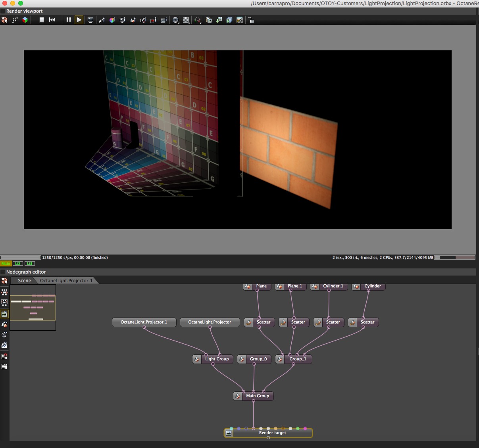Select the Group_1 node
This screenshot has width=479, height=448.
pyautogui.click(x=294, y=359)
